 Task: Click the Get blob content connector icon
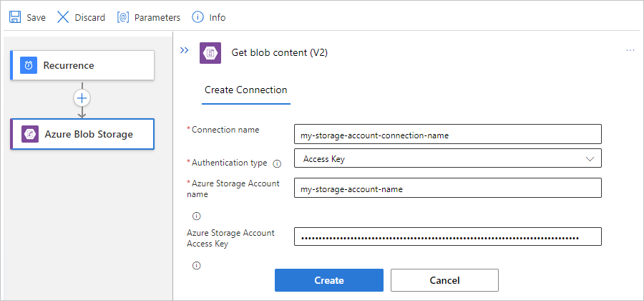click(210, 52)
